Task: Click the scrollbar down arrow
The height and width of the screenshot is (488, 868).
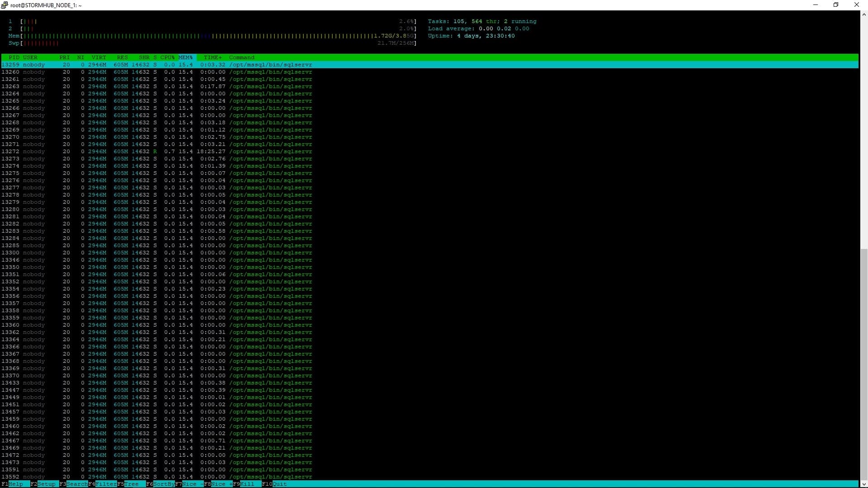Action: tap(864, 484)
